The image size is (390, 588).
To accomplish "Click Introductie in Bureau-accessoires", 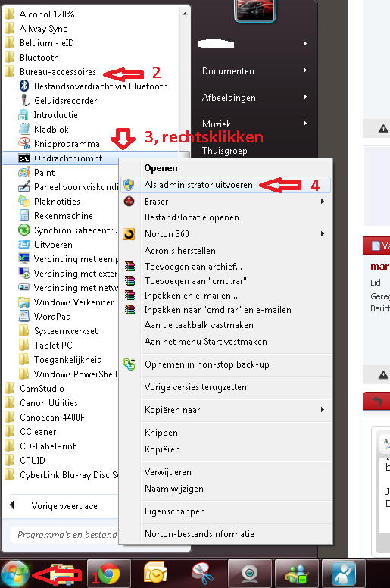I will (x=56, y=115).
